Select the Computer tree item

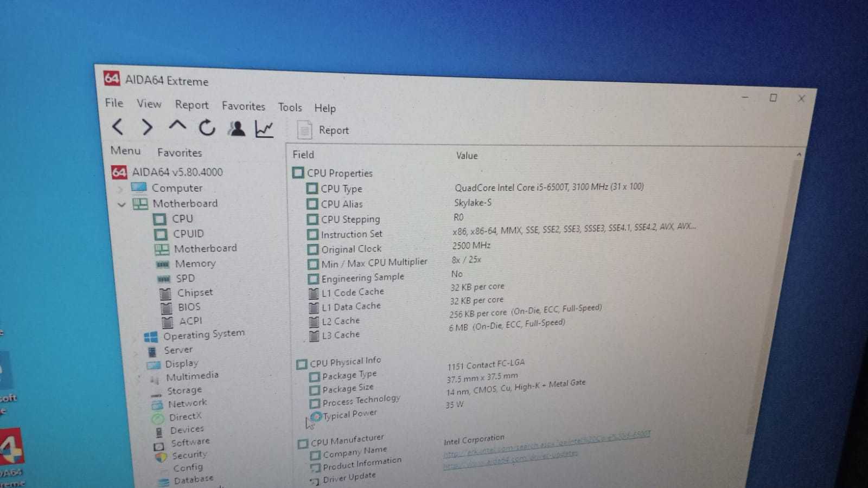coord(177,188)
